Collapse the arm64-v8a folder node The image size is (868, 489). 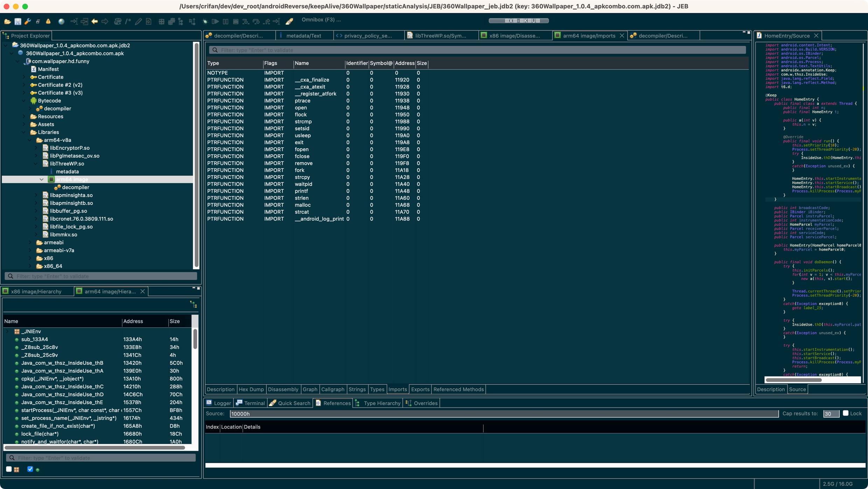pyautogui.click(x=30, y=140)
